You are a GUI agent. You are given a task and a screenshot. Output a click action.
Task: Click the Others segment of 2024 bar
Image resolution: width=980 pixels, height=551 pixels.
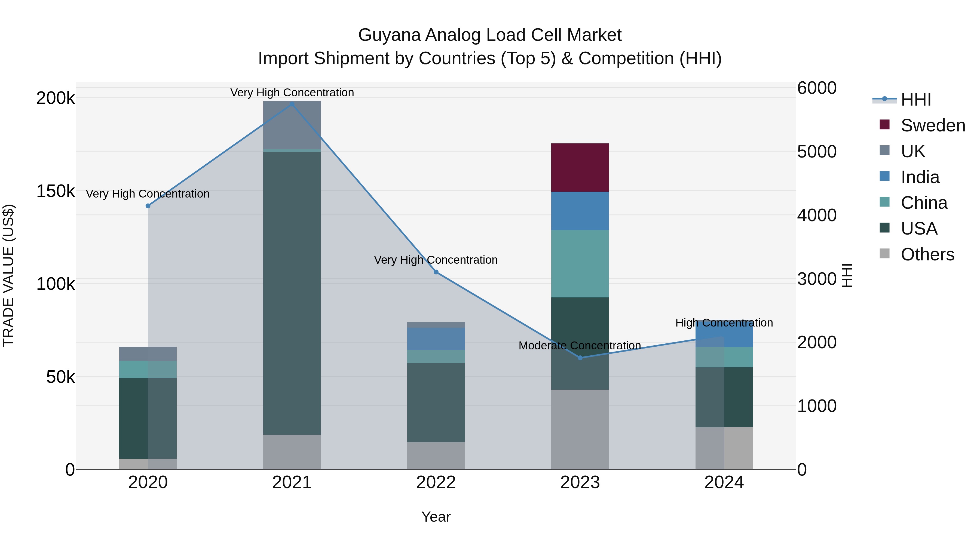click(724, 448)
